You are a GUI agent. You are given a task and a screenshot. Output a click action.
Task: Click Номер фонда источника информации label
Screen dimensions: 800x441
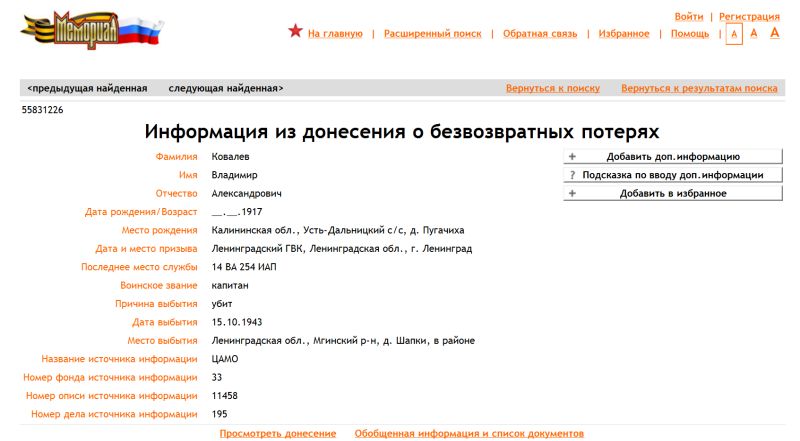click(110, 377)
